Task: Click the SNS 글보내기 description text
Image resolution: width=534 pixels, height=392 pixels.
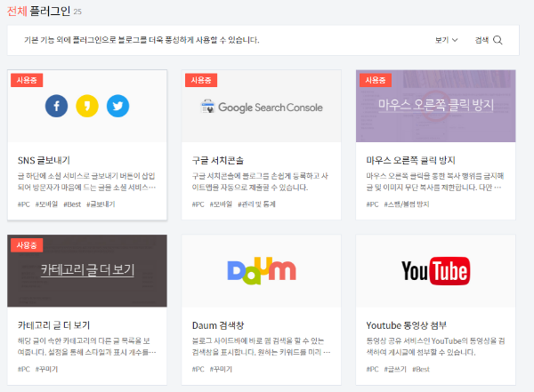Action: [87, 181]
